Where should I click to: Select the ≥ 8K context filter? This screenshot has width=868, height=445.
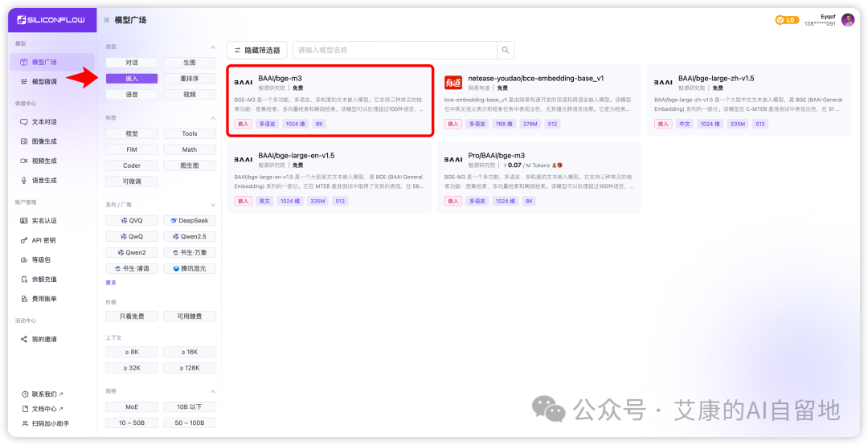(x=132, y=352)
